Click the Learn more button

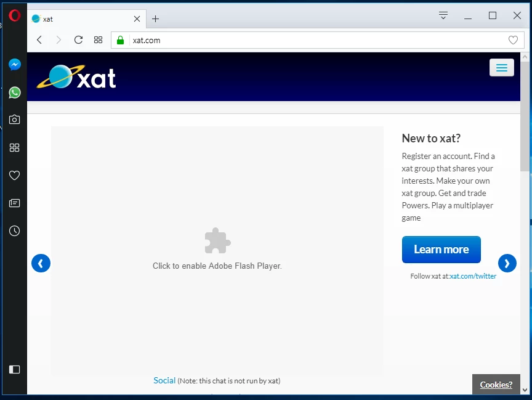point(441,250)
